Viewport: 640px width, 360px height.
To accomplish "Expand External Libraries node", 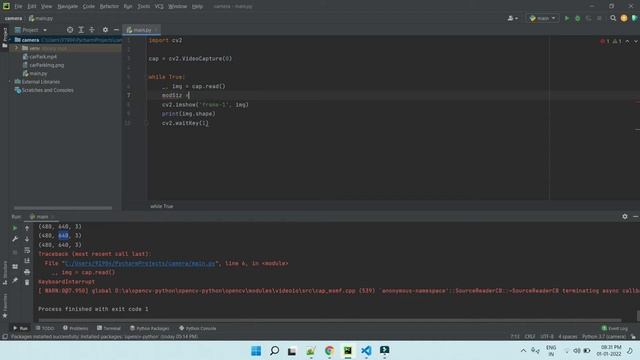I will 10,82.
